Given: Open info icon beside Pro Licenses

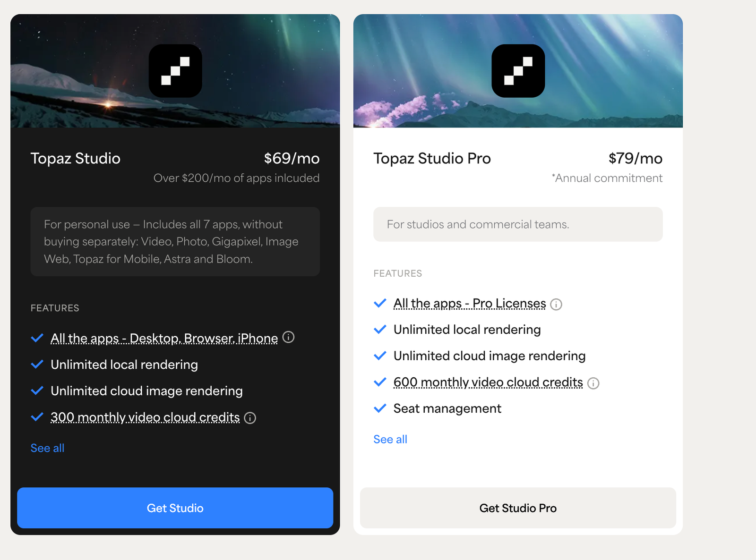Looking at the screenshot, I should (556, 304).
